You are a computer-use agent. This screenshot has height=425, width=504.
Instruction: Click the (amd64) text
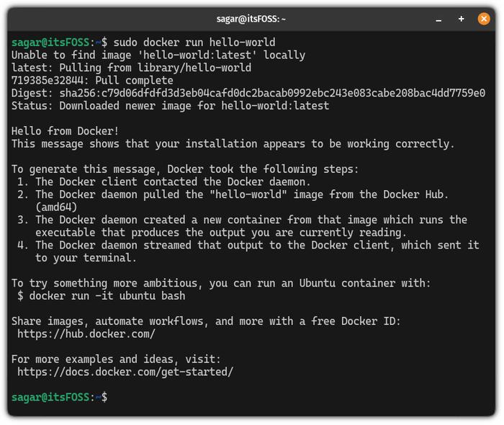(x=56, y=207)
